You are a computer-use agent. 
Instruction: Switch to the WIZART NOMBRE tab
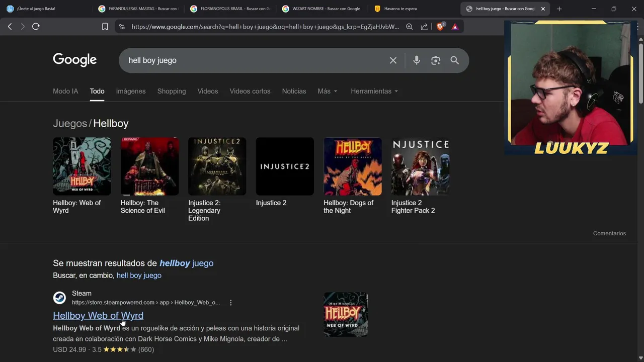(321, 9)
